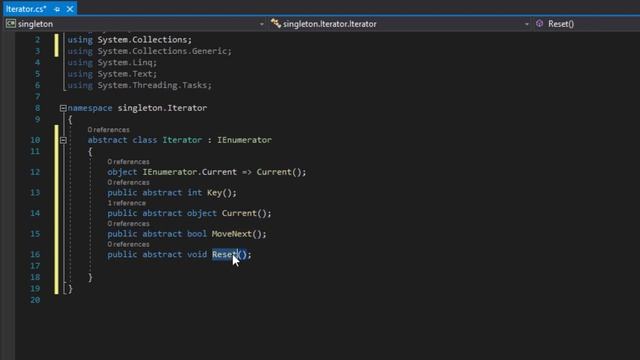Open '0 references' above Key()
The image size is (640, 360).
[128, 182]
